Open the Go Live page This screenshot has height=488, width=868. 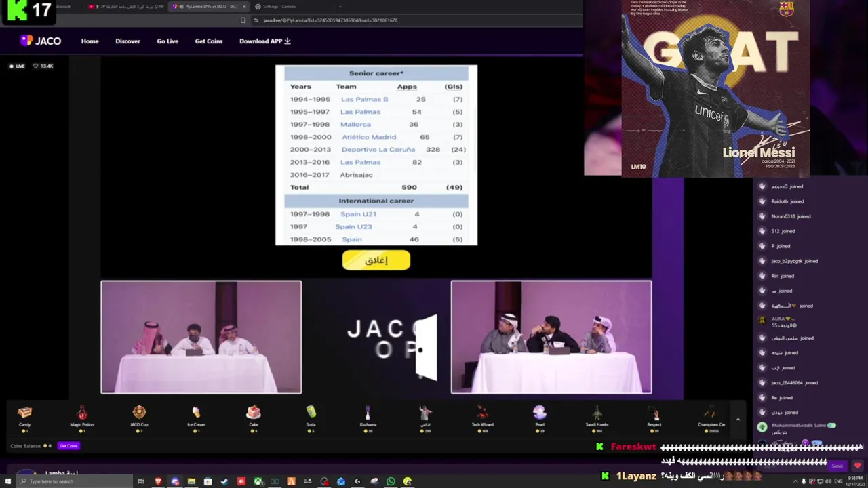[167, 41]
